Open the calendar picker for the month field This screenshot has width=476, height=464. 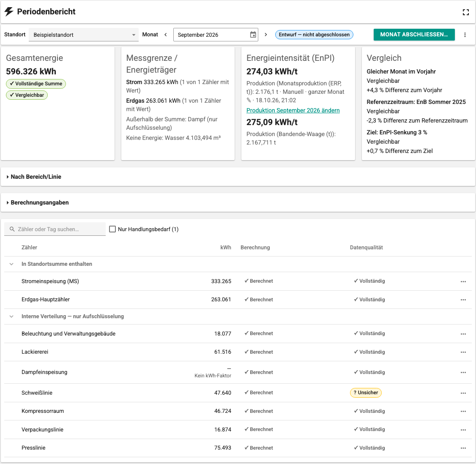click(253, 35)
